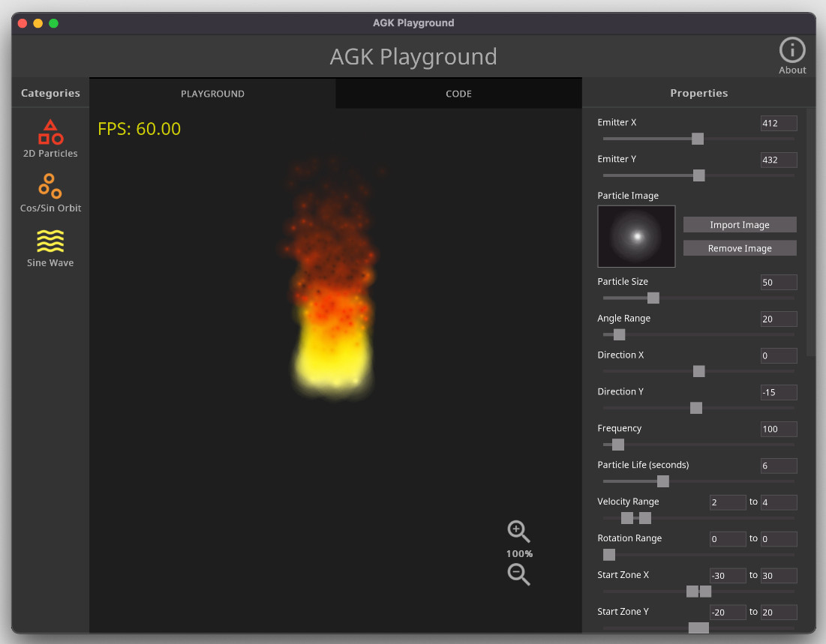This screenshot has height=644, width=826.
Task: Click the Particle Image label
Action: [627, 196]
